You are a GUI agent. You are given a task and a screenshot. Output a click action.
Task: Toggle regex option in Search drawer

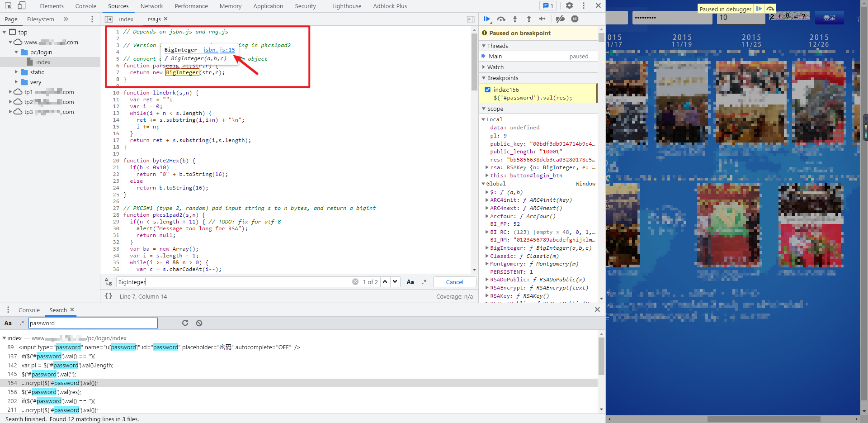(22, 323)
